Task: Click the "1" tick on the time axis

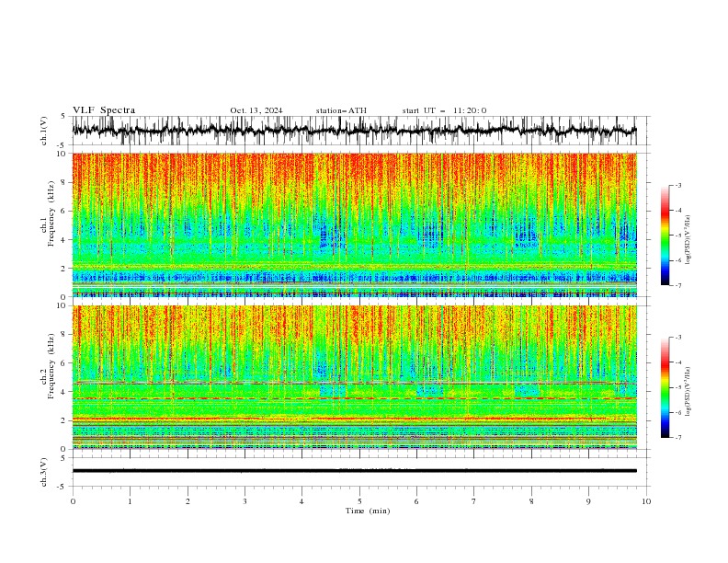Action: click(x=130, y=501)
